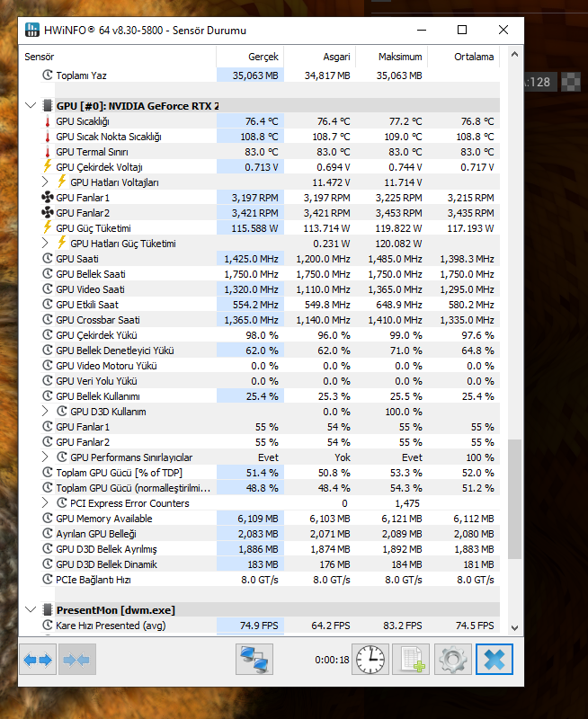This screenshot has height=719, width=588.
Task: Click chip icon of PresentMon [dwm.exe] group
Action: tap(48, 610)
